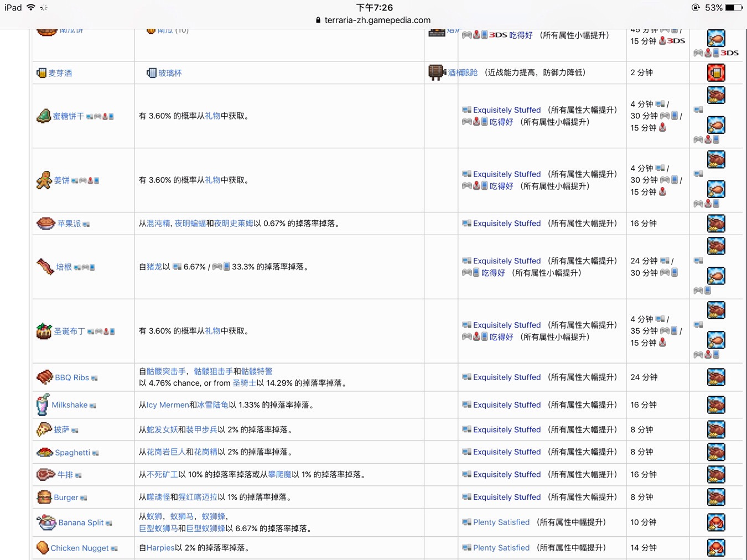Open the 夜明史莱姆 enemy link
Image resolution: width=747 pixels, height=560 pixels.
[x=234, y=223]
